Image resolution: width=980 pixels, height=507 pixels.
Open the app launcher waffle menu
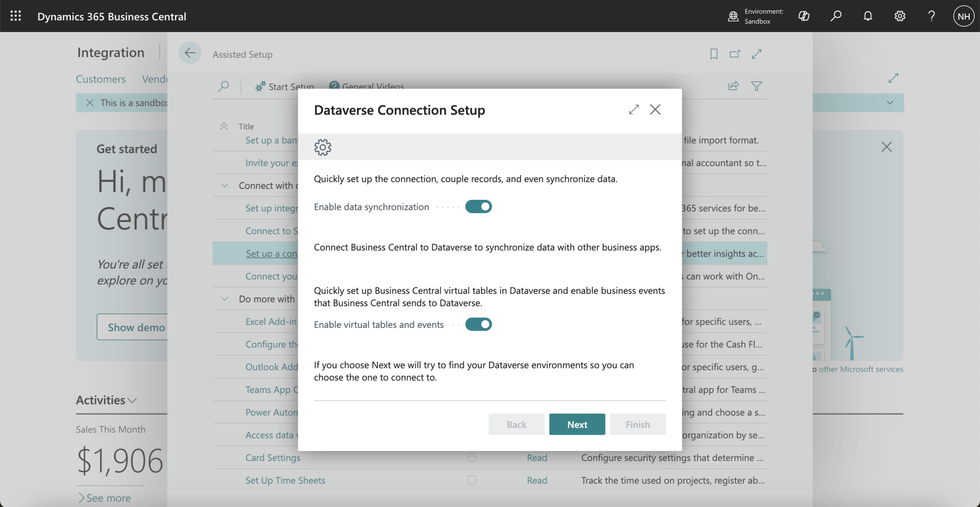(15, 16)
